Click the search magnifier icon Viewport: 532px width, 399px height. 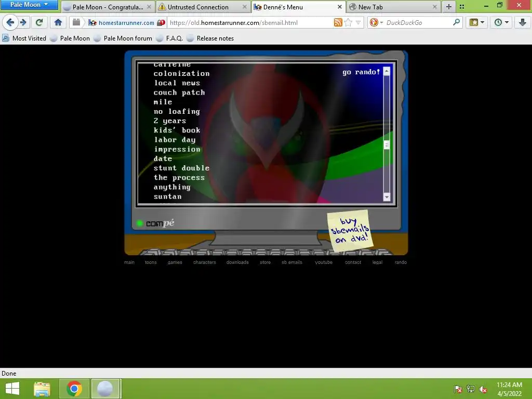[456, 23]
